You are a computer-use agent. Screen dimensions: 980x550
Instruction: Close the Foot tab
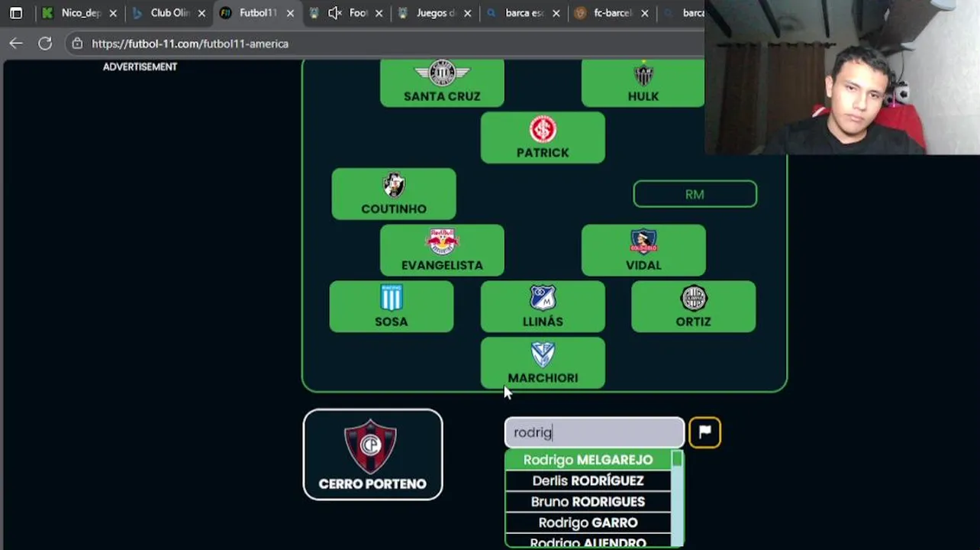click(x=379, y=13)
